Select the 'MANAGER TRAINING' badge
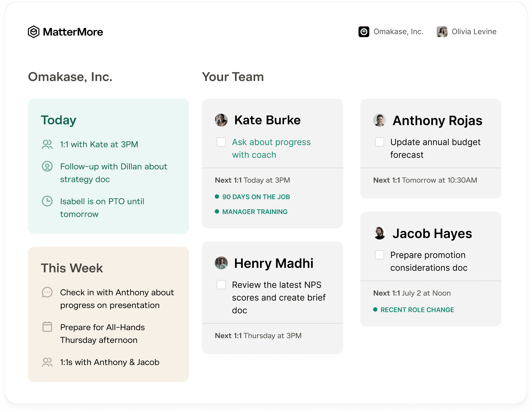 coord(251,212)
